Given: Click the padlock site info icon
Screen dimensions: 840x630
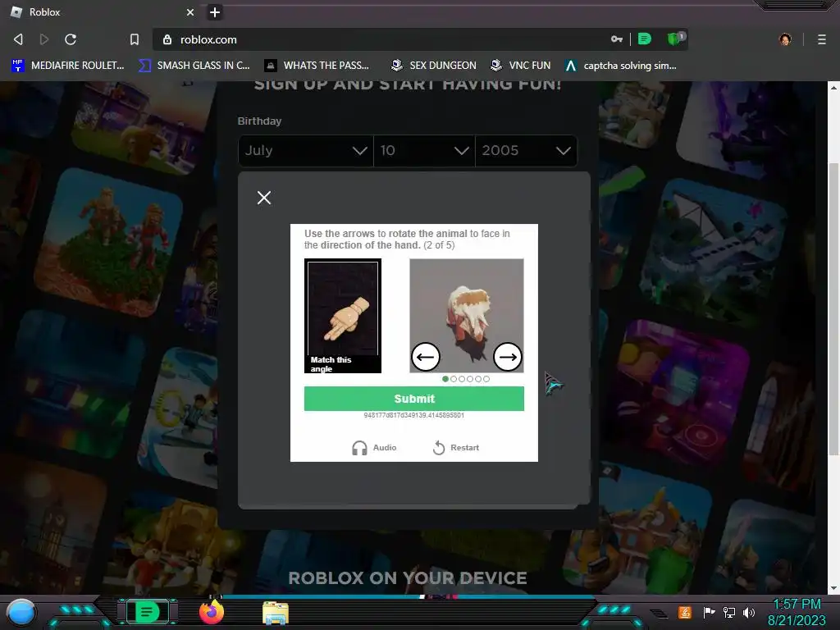Looking at the screenshot, I should (167, 39).
